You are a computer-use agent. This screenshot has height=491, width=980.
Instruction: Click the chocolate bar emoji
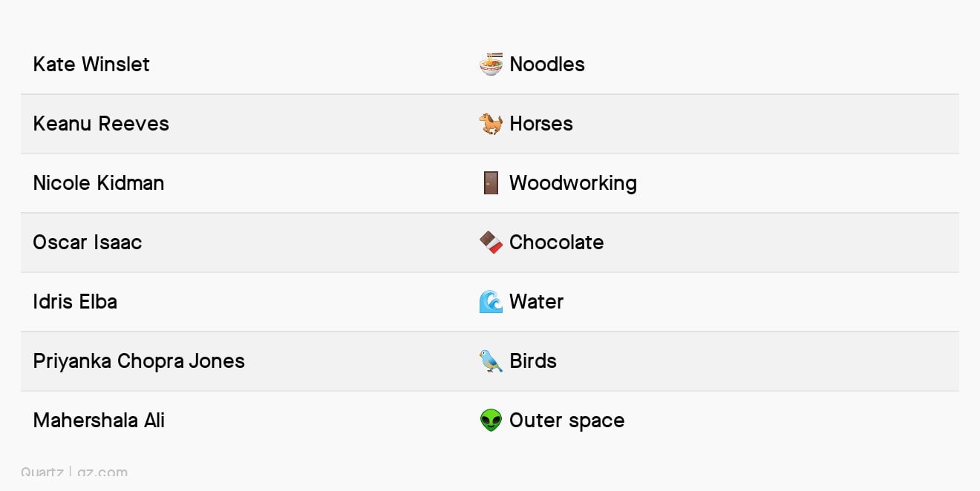tap(491, 243)
